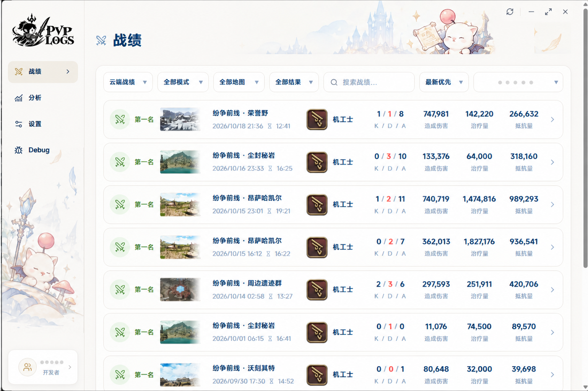Open the 全部地图 map filter dropdown

239,82
